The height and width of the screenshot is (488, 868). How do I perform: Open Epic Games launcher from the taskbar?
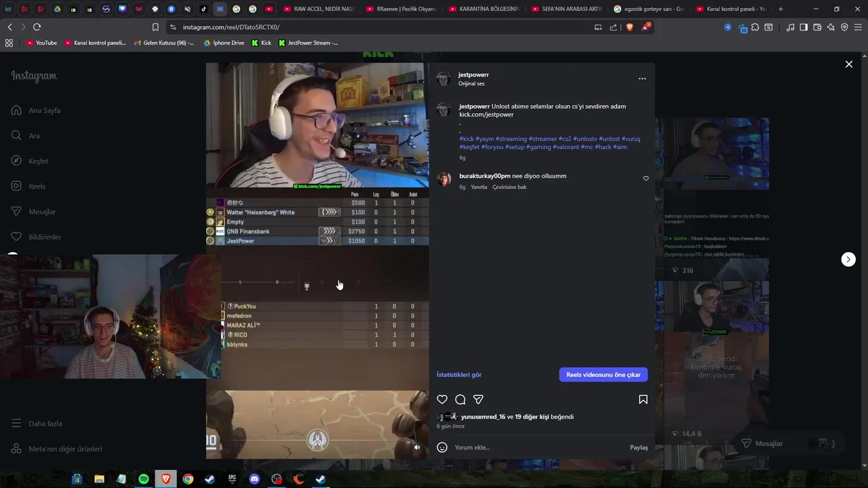point(232,479)
